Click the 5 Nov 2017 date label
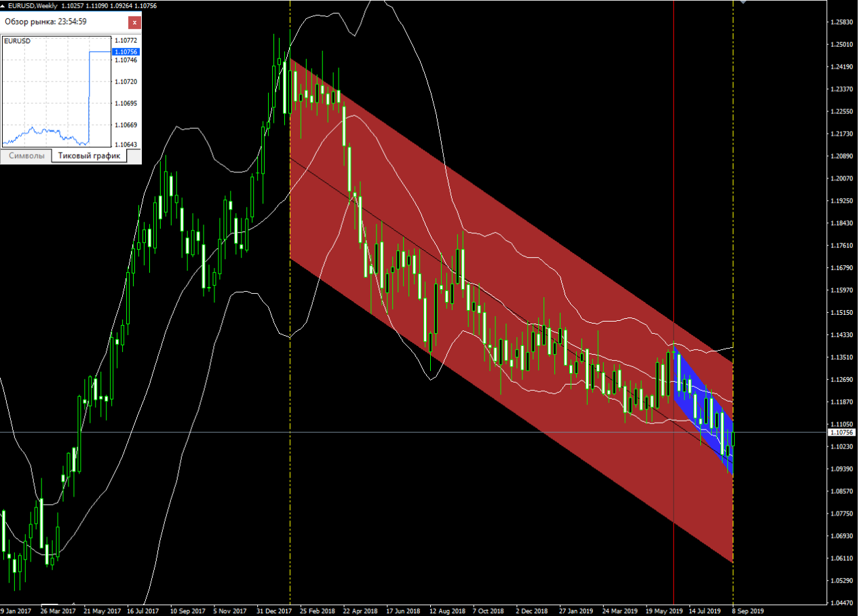This screenshot has height=616, width=859. click(x=229, y=611)
